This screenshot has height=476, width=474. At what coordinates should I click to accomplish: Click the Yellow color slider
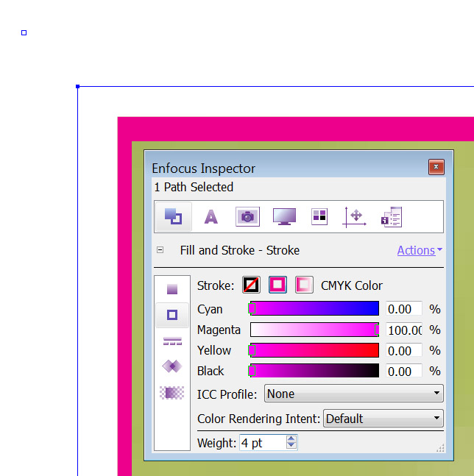coord(314,350)
